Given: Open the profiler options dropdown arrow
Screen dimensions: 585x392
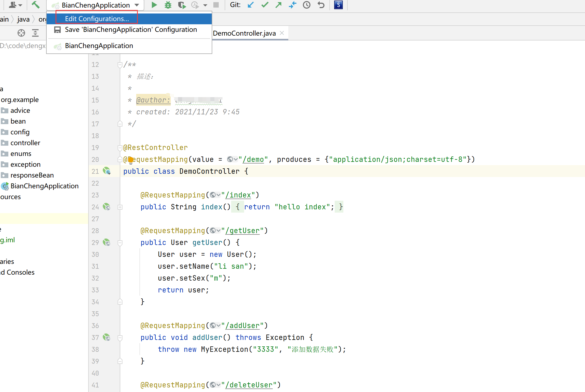Looking at the screenshot, I should click(205, 5).
